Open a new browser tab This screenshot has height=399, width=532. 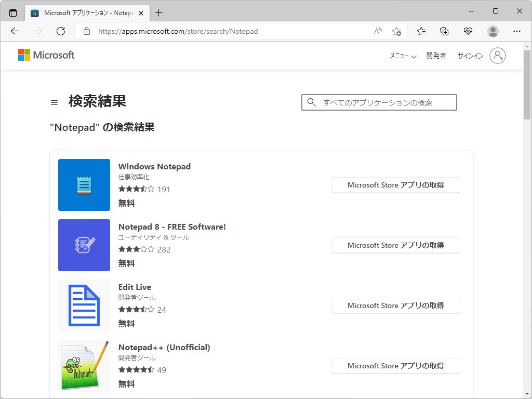(x=158, y=13)
